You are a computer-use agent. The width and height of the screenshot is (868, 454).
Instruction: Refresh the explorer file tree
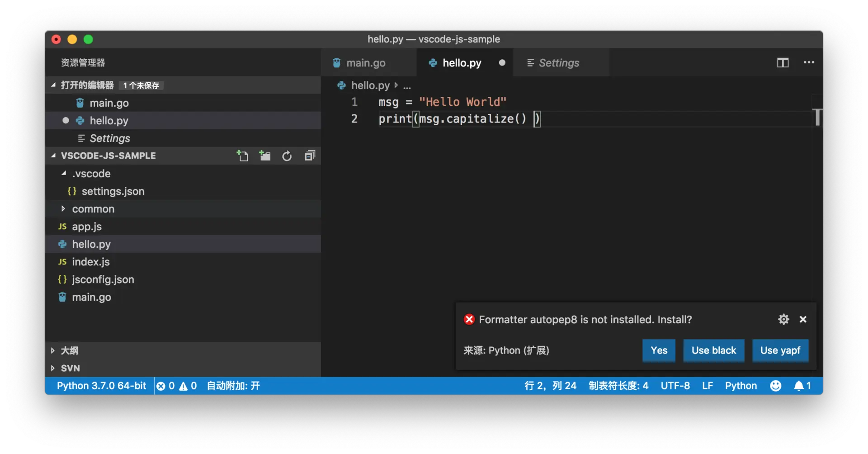[x=287, y=156]
